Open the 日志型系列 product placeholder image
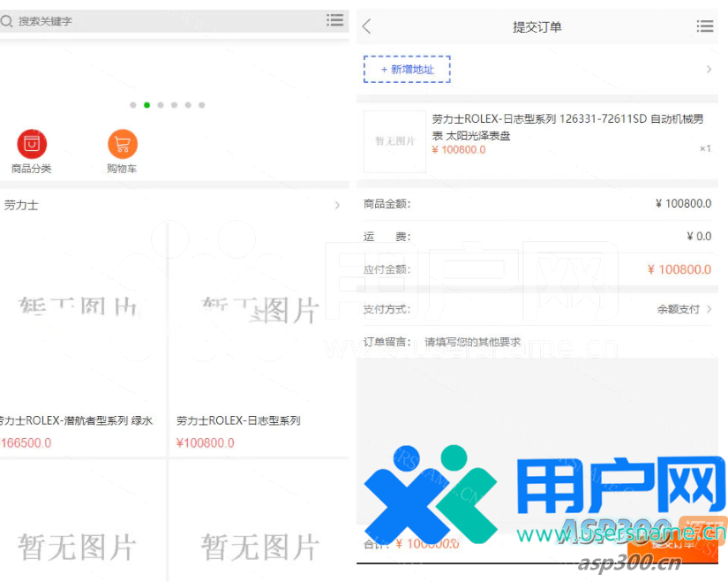This screenshot has height=582, width=728. click(x=260, y=309)
